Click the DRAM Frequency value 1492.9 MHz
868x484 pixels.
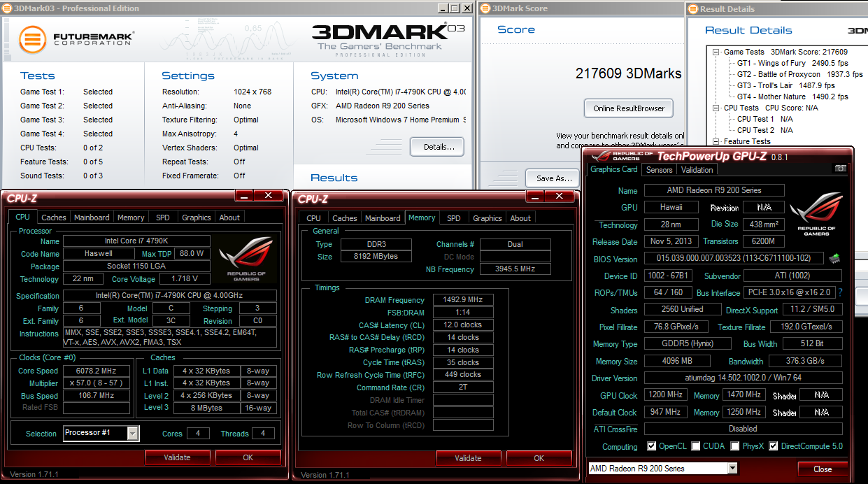[x=463, y=300]
